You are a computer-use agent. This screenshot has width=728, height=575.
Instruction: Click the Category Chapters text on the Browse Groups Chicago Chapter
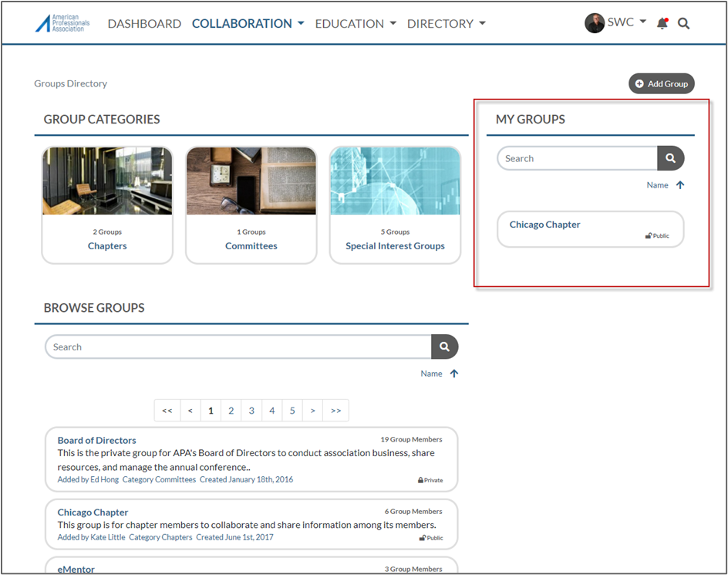[x=160, y=537]
